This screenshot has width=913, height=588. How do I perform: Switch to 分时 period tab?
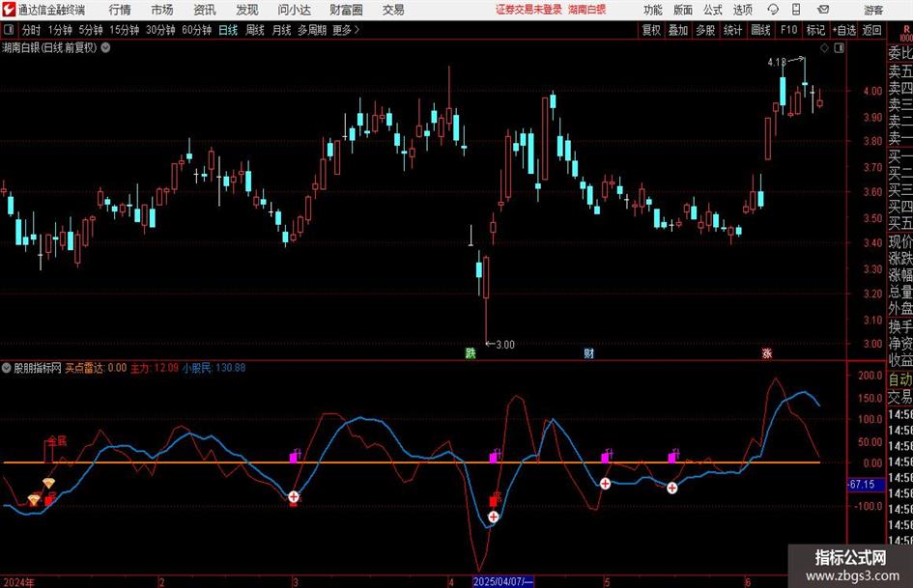(x=31, y=30)
